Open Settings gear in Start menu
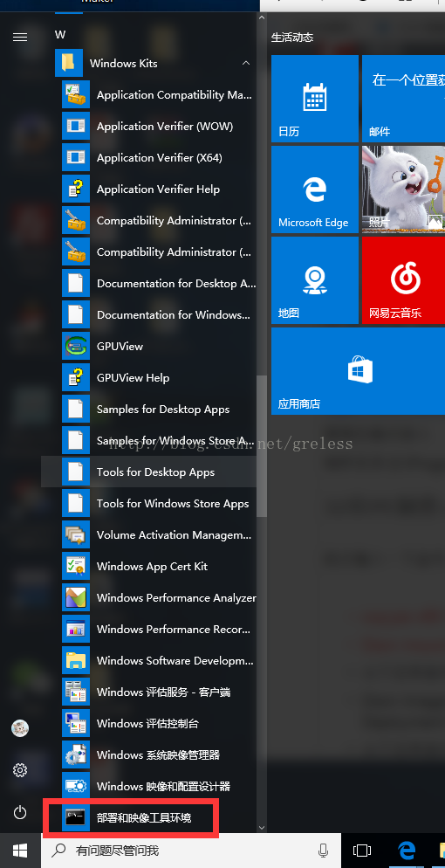This screenshot has height=868, width=445. click(20, 770)
